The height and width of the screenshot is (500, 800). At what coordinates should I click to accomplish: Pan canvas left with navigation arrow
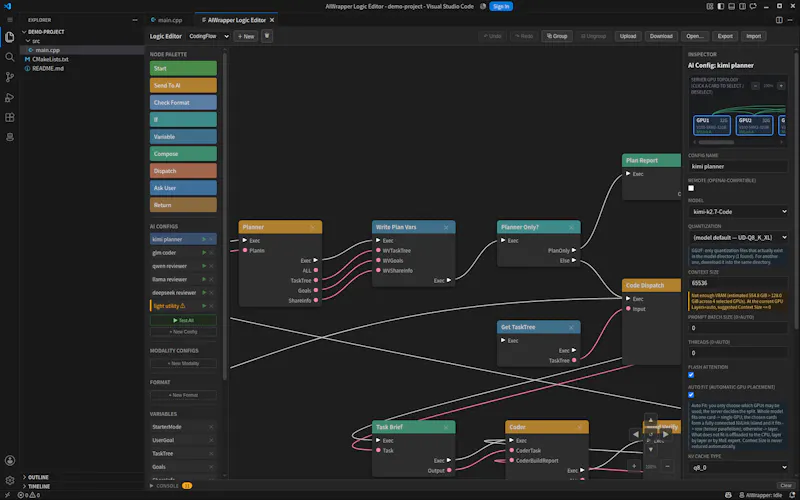click(x=636, y=434)
